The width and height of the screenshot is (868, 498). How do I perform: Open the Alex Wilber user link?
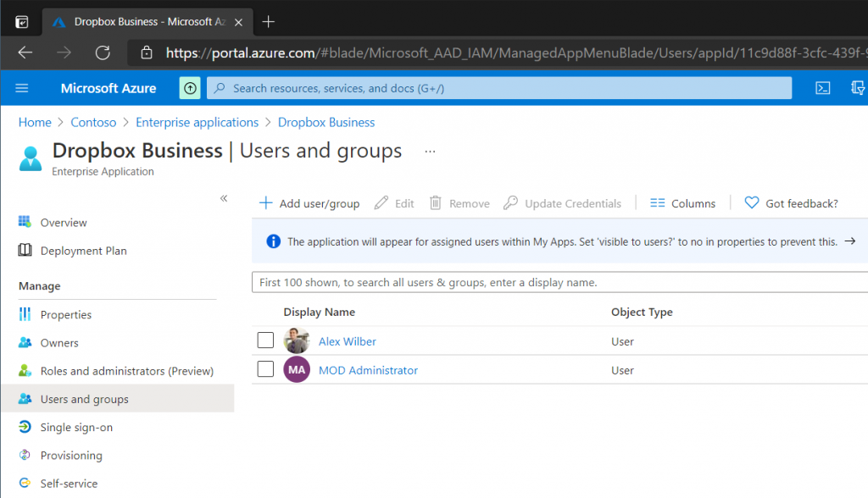click(x=347, y=341)
